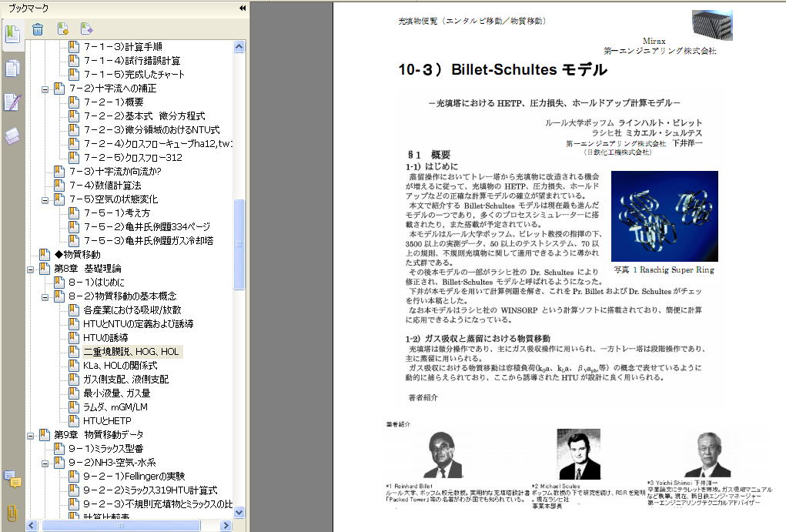Open bookmark HTUとNTUの定義および誘導

(x=139, y=324)
